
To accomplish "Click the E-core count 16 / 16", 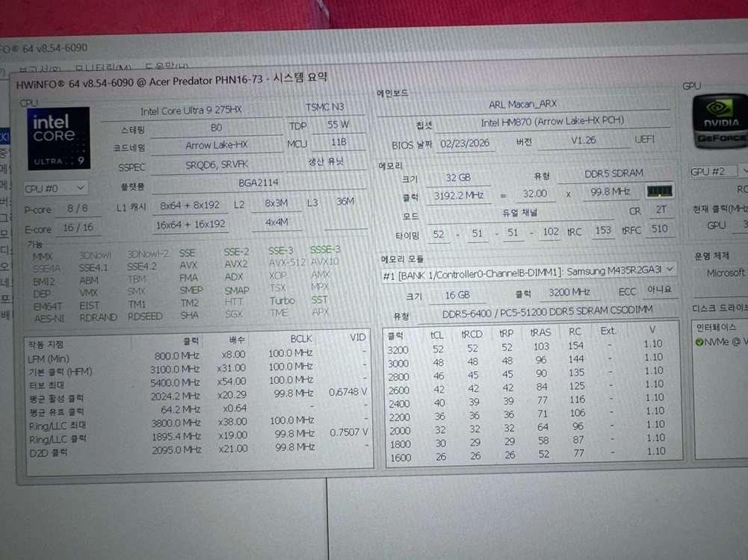I will coord(78,228).
